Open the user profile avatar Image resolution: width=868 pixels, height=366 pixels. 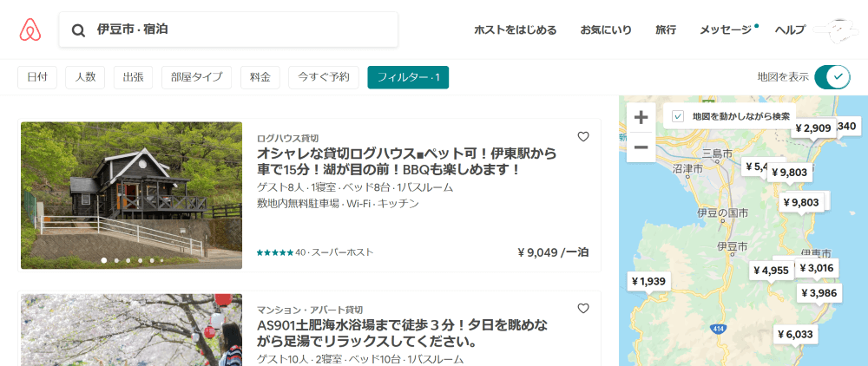[832, 30]
